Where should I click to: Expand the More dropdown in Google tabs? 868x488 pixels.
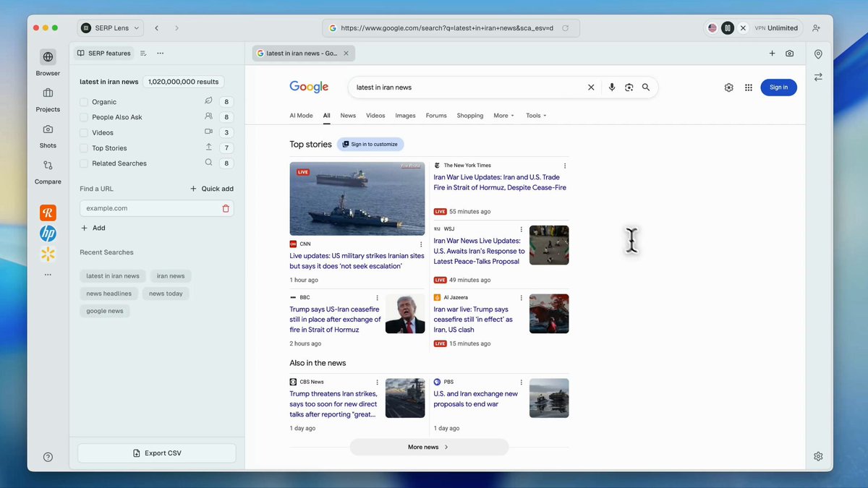click(503, 116)
